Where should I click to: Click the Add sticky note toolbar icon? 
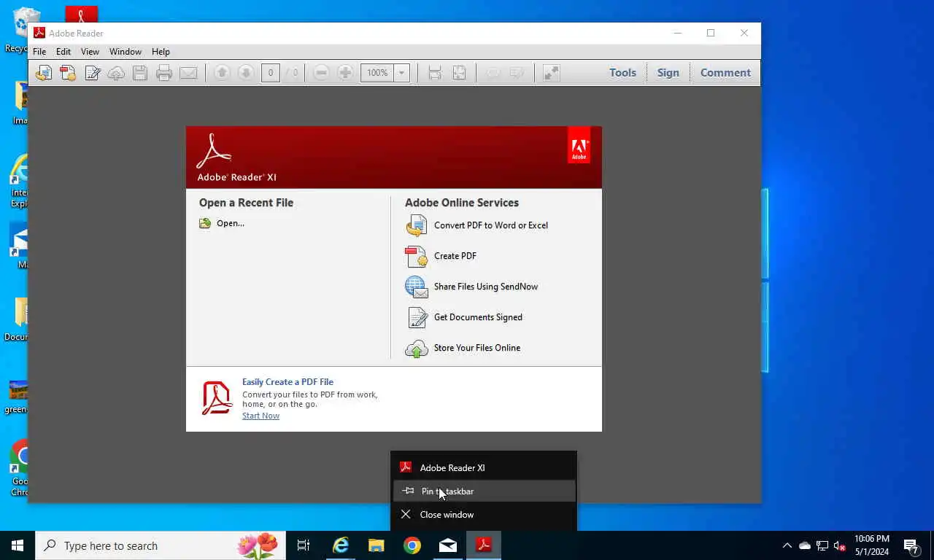point(493,73)
